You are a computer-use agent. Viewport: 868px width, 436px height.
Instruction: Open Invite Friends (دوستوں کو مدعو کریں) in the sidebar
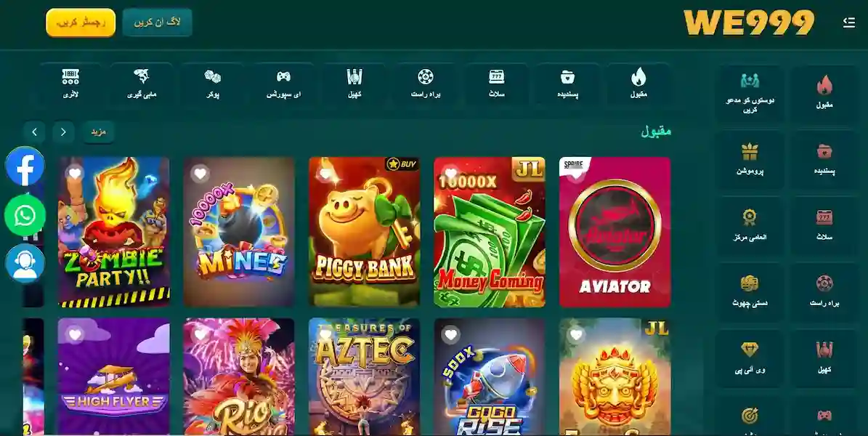coord(750,92)
